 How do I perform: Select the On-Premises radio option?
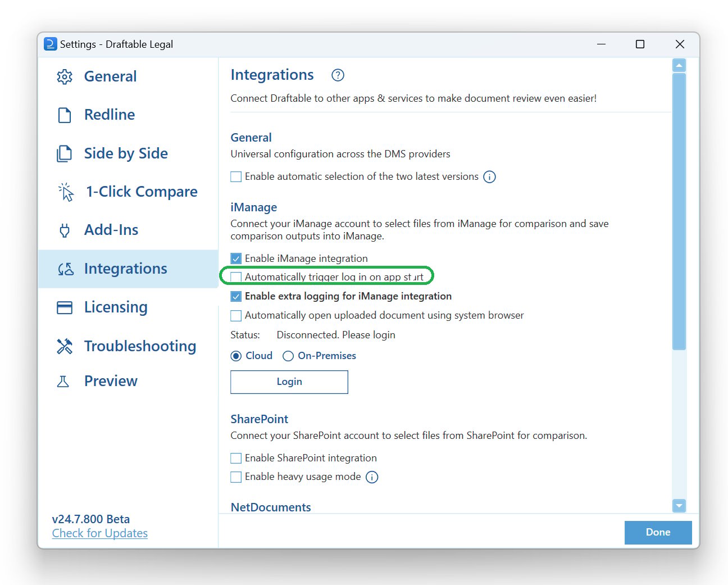288,356
